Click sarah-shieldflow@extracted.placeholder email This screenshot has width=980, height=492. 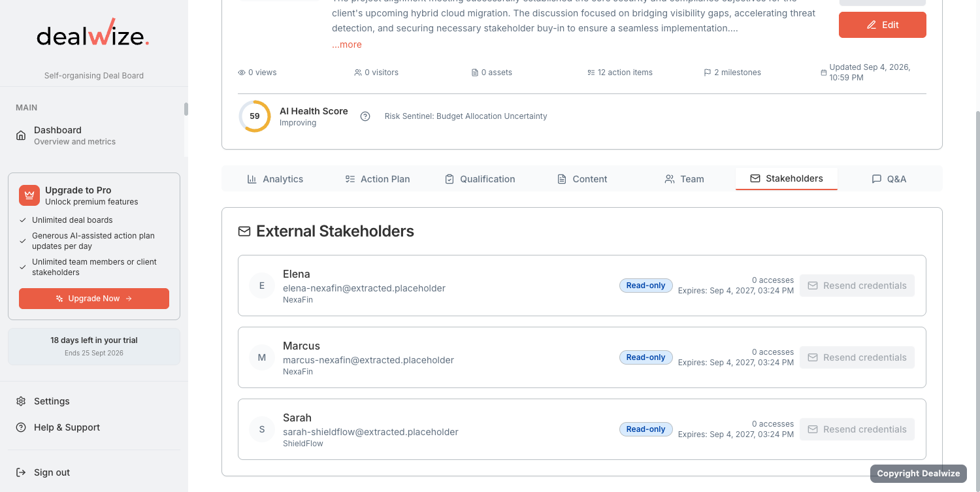(370, 432)
